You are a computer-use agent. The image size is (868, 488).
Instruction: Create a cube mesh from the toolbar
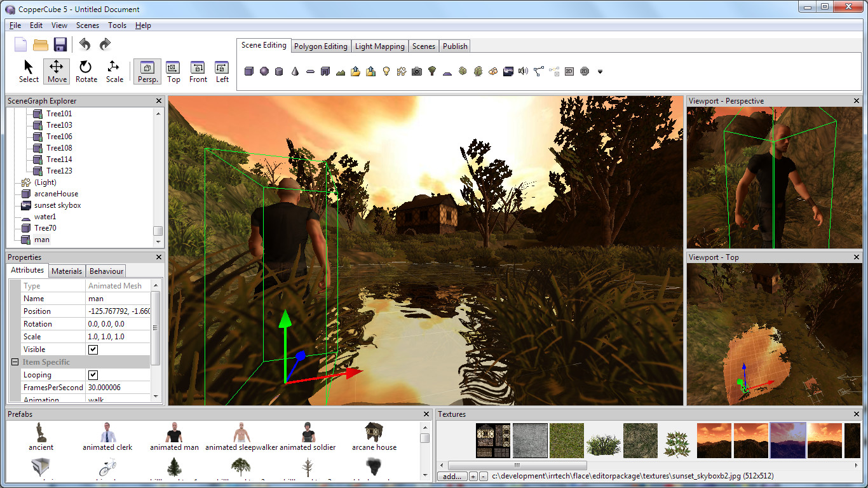(x=249, y=71)
